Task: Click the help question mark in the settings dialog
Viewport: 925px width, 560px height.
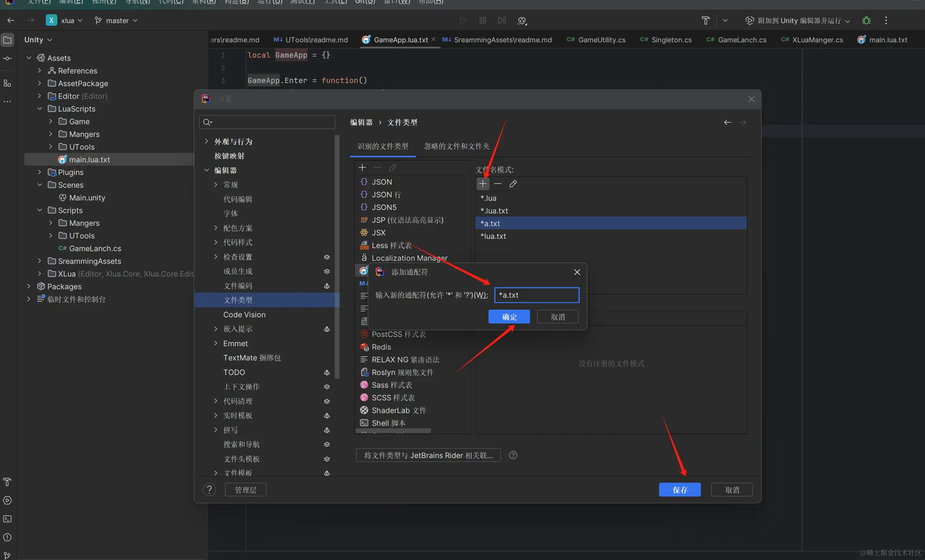Action: click(x=209, y=490)
